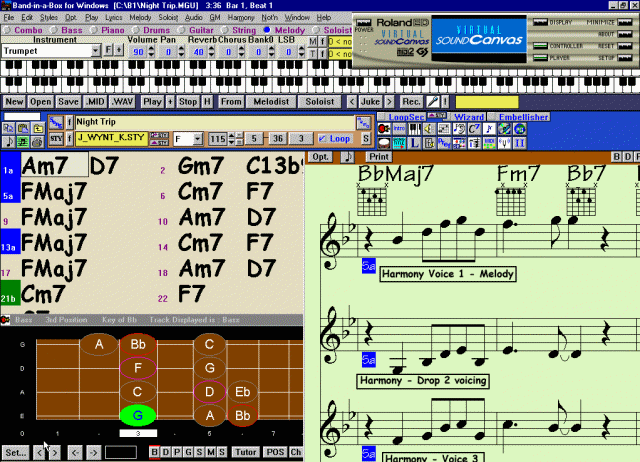Adjust the Chorus spinner arrows

242,51
